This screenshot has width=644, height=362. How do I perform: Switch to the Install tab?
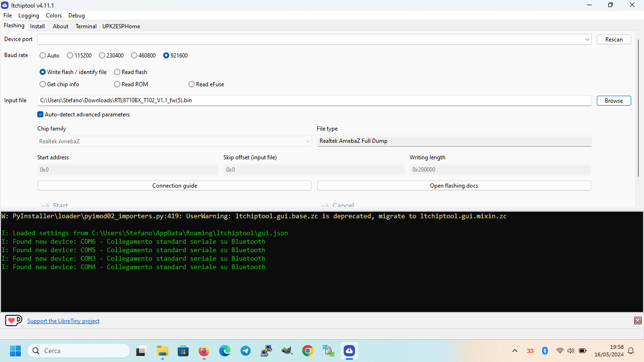click(x=38, y=26)
